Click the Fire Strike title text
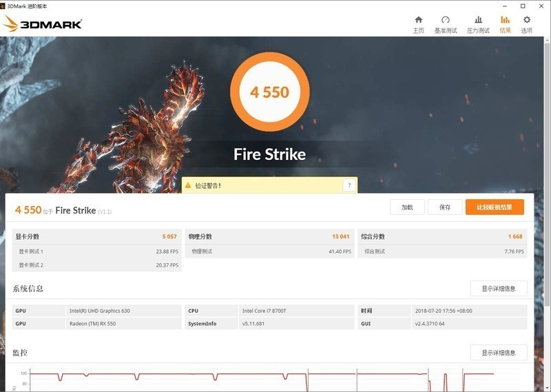This screenshot has height=392, width=551. 270,154
